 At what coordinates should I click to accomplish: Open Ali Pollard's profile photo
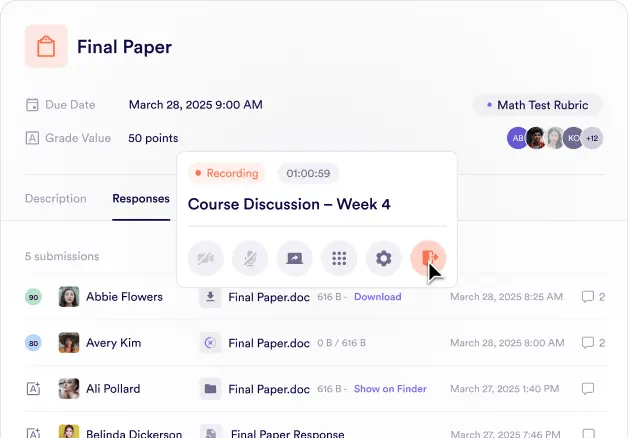(x=69, y=389)
